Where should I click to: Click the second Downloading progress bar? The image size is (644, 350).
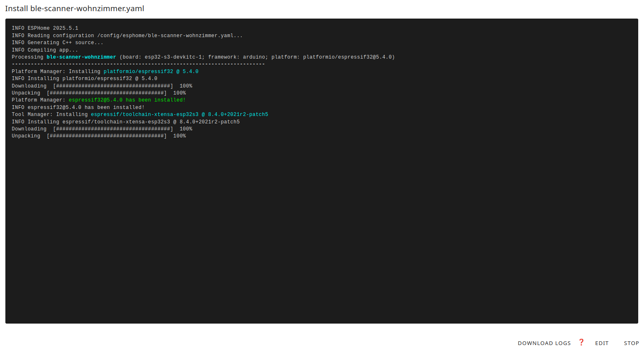113,129
